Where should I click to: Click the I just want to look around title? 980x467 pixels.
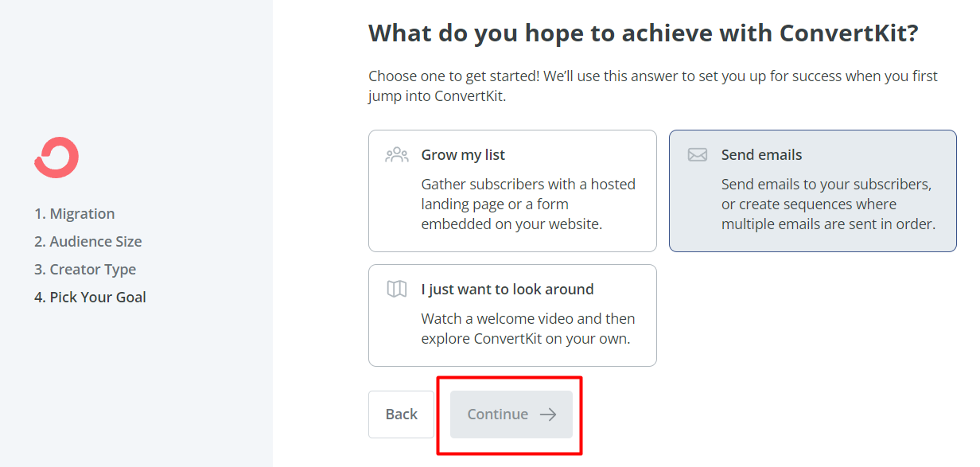507,289
